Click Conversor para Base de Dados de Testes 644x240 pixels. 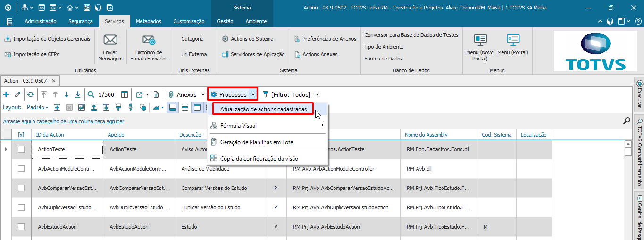pos(411,35)
